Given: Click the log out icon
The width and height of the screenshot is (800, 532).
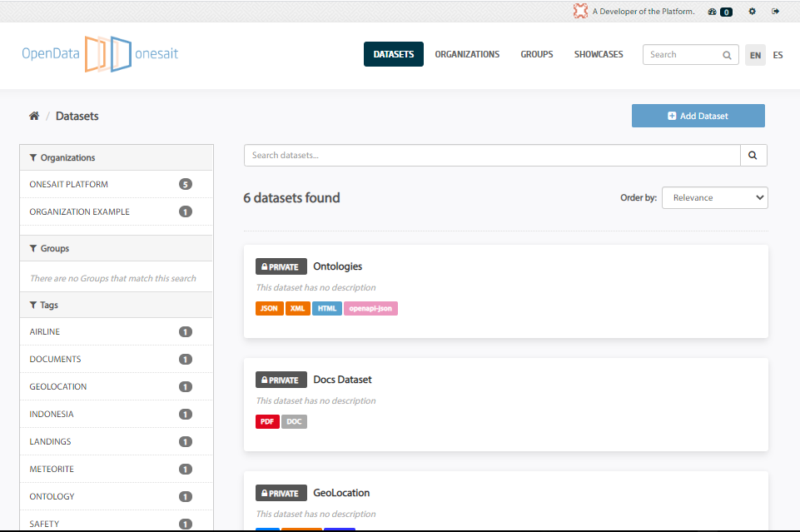Looking at the screenshot, I should (x=776, y=11).
